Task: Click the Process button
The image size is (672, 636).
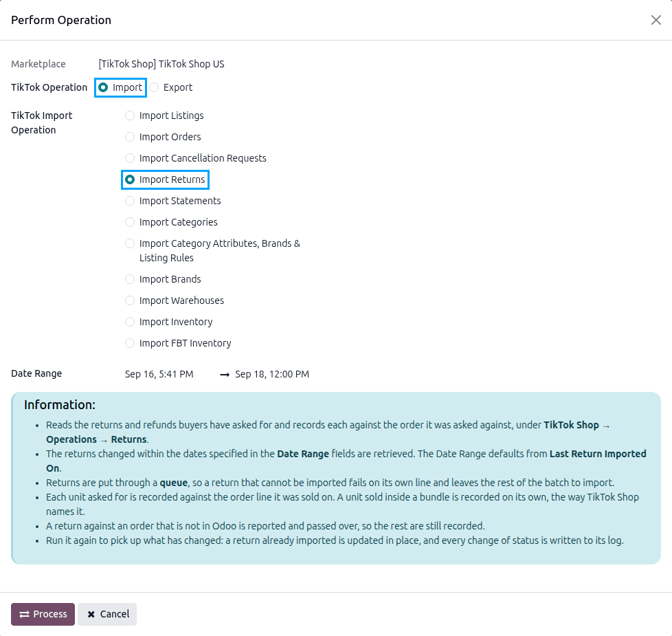Action: coord(43,614)
